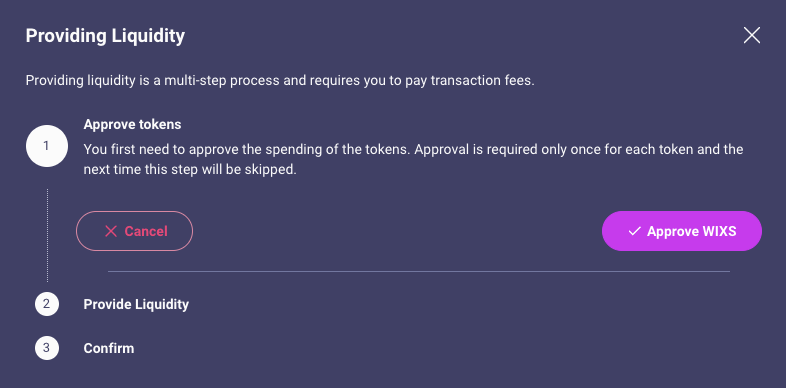
Task: Click the checkmark icon on Approve WIXS
Action: click(635, 231)
